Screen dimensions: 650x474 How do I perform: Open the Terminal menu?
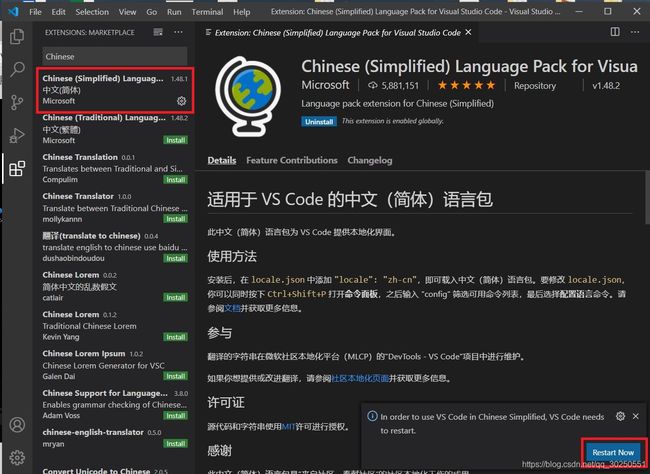click(x=207, y=12)
